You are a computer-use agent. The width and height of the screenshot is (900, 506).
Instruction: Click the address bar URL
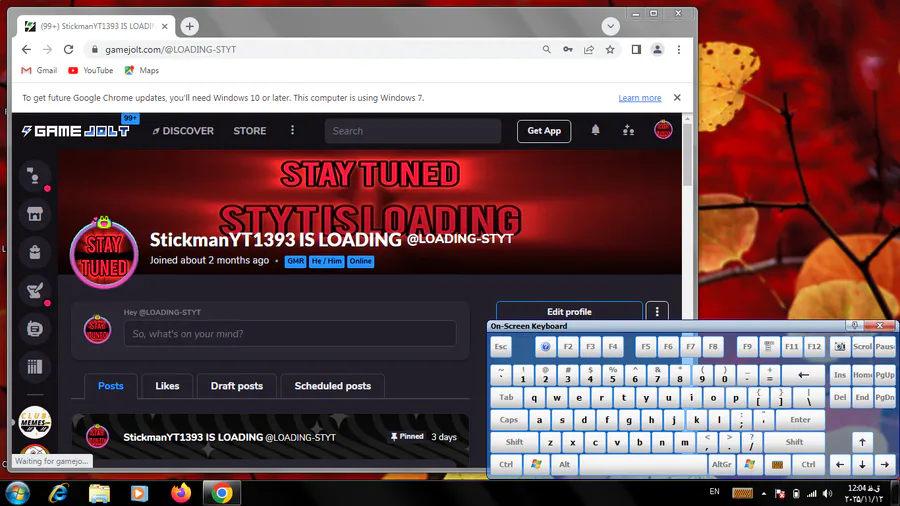coord(170,49)
